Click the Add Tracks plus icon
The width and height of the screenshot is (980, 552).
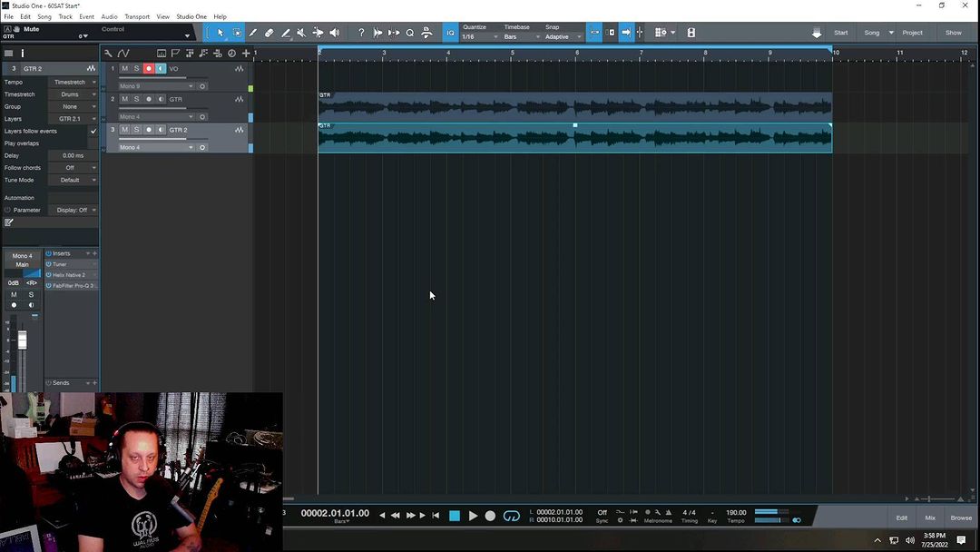[x=246, y=54]
